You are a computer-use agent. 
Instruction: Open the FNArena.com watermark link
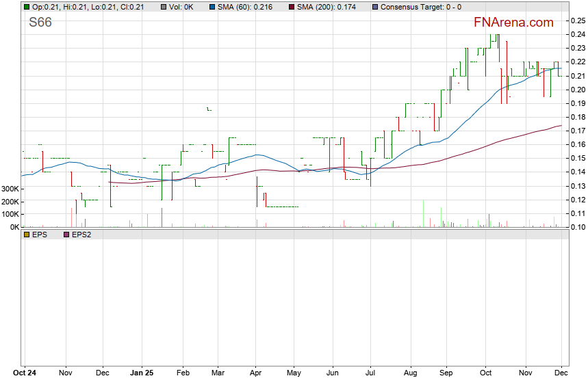tap(513, 23)
